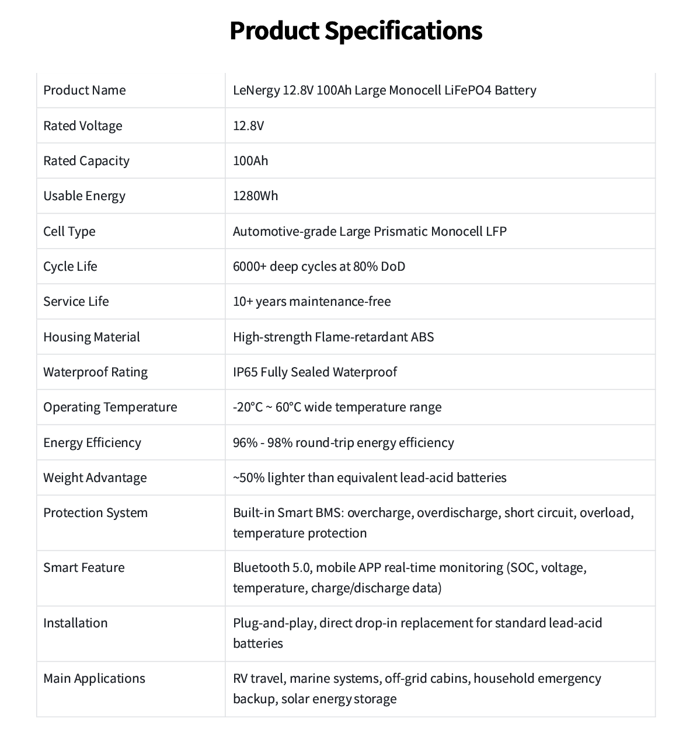Select High-strength Flame-retardant ABS value
This screenshot has height=747, width=700.
click(333, 337)
